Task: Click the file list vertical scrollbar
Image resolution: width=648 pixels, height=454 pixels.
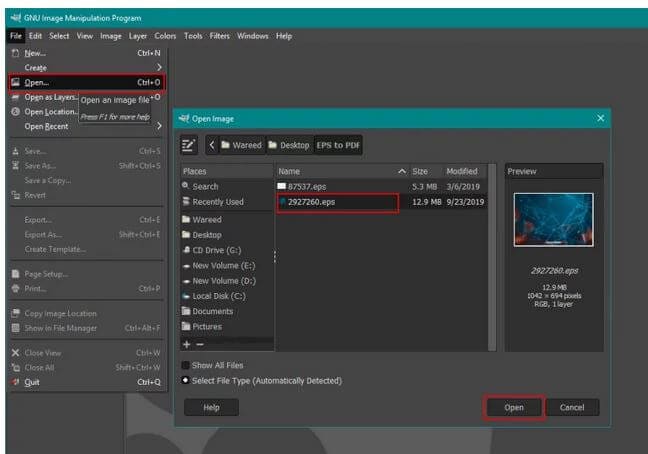Action: click(x=492, y=257)
